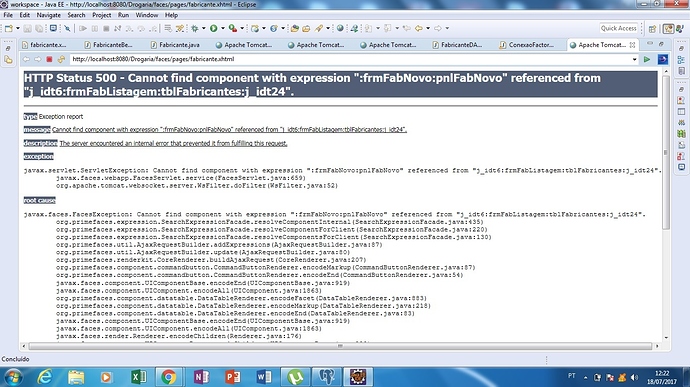Refresh the internal browser page
This screenshot has width=690, height=387.
click(61, 59)
